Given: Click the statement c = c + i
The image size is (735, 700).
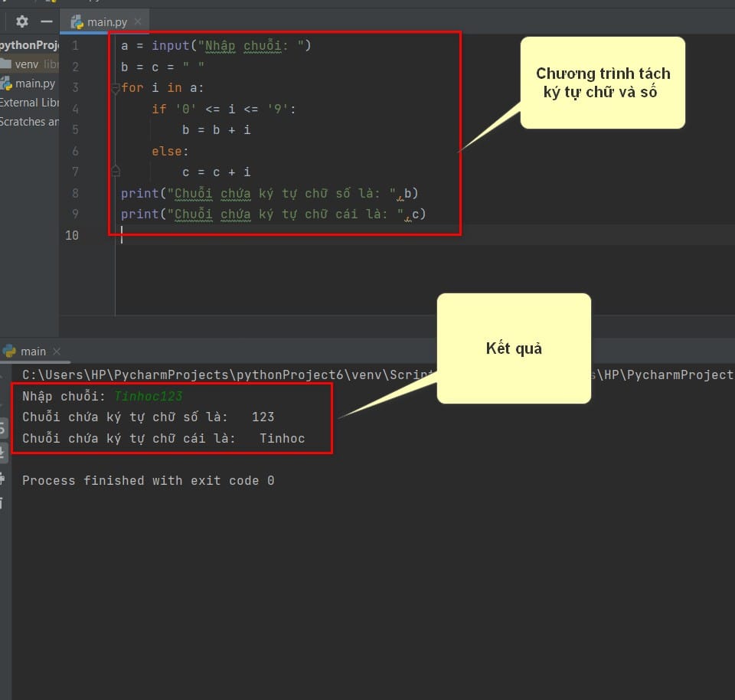Looking at the screenshot, I should (217, 172).
